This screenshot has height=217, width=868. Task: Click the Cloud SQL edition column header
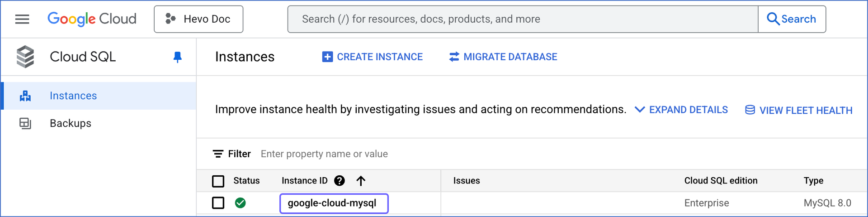point(721,181)
